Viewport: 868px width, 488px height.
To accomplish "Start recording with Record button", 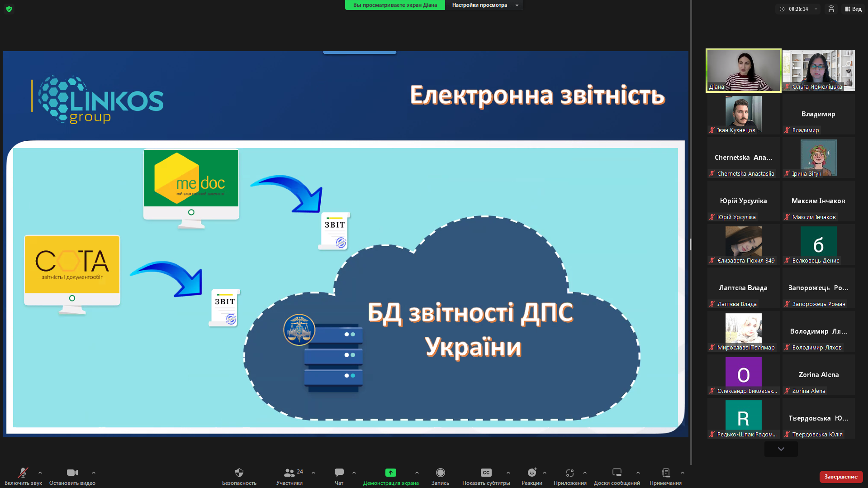I will (x=440, y=473).
